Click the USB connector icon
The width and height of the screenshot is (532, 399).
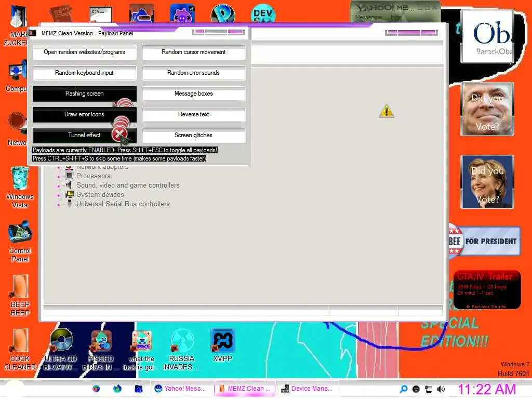pos(69,204)
